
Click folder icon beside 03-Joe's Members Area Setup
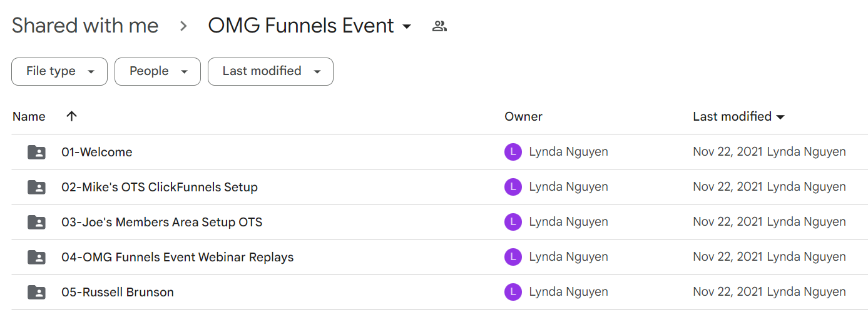(x=37, y=222)
